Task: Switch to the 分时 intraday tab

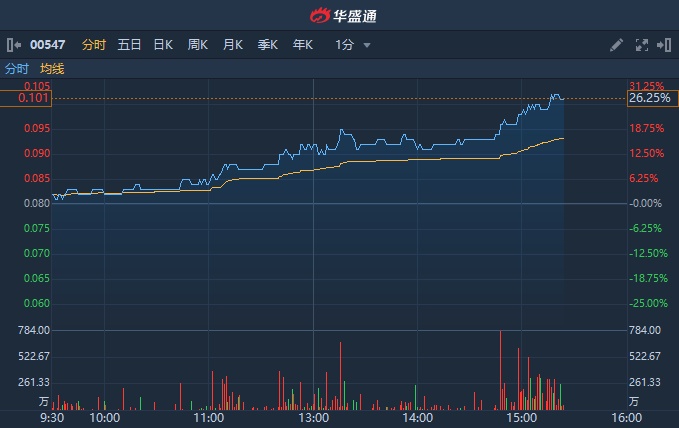Action: click(94, 45)
